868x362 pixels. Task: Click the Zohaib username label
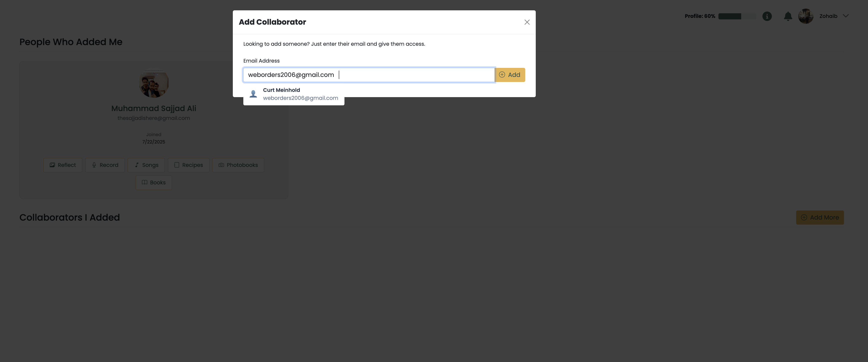click(x=828, y=16)
